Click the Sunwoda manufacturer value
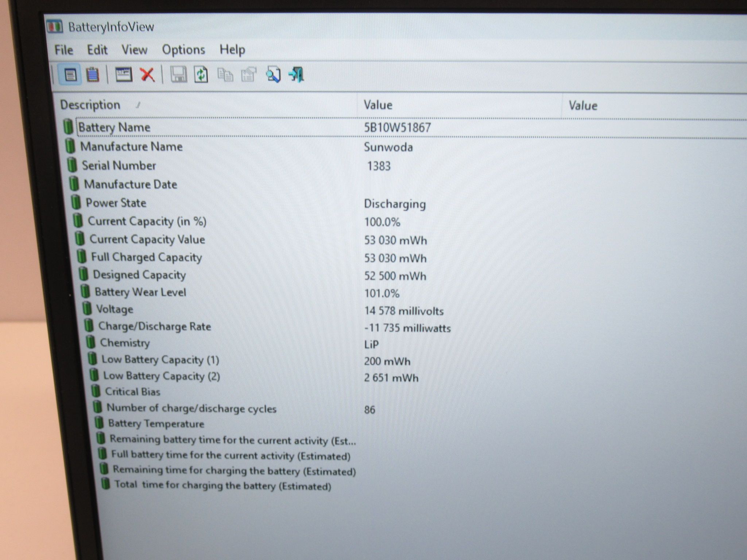 [x=388, y=147]
